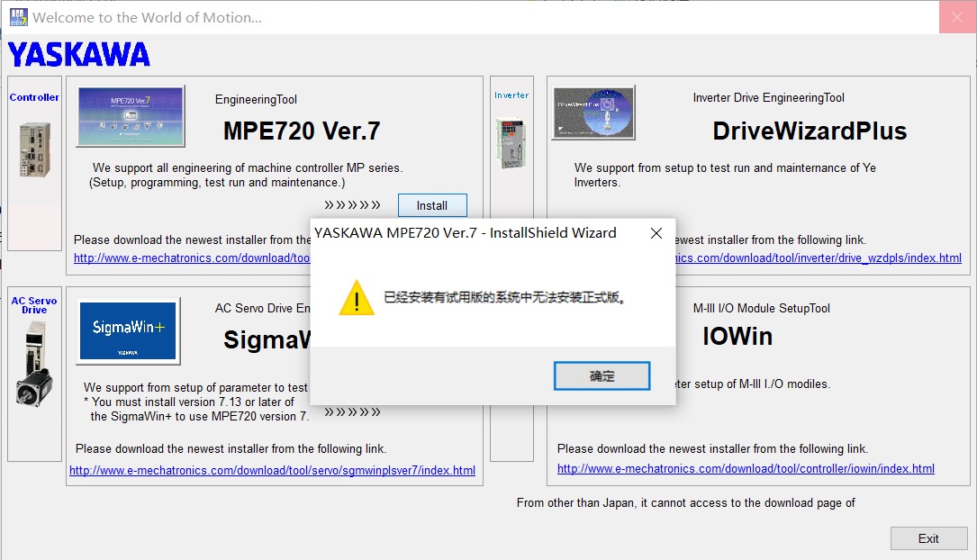
Task: Click the yellow warning icon in dialog
Action: (x=357, y=298)
